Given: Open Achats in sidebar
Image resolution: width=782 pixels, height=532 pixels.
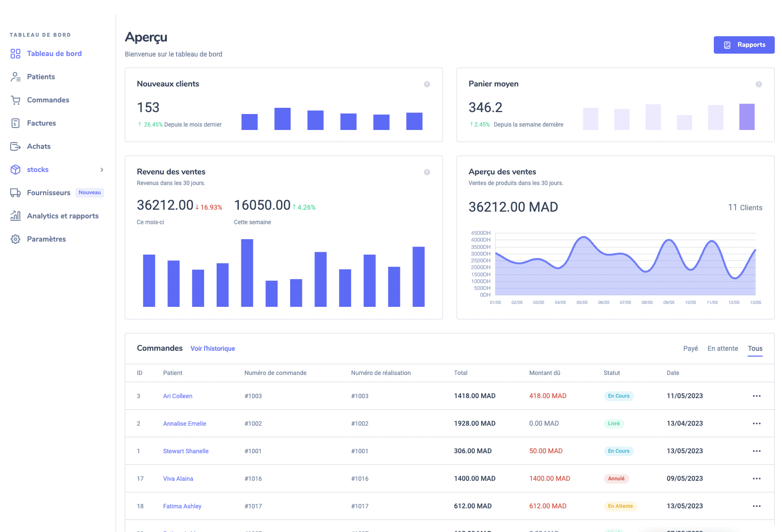Looking at the screenshot, I should [39, 146].
